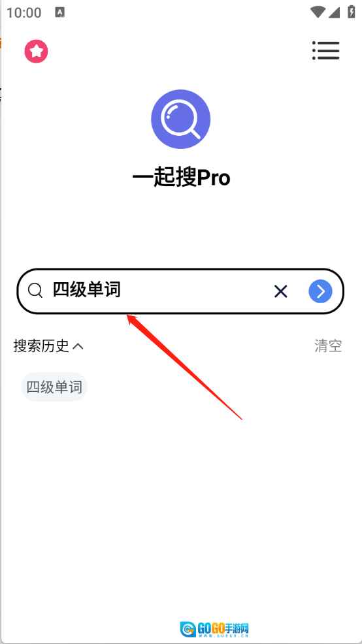Image resolution: width=362 pixels, height=644 pixels.
Task: Tap the battery charging status icon
Action: [352, 12]
